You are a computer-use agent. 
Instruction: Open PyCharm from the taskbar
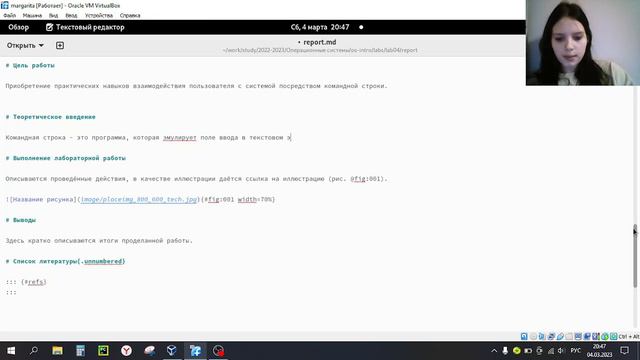point(103,351)
